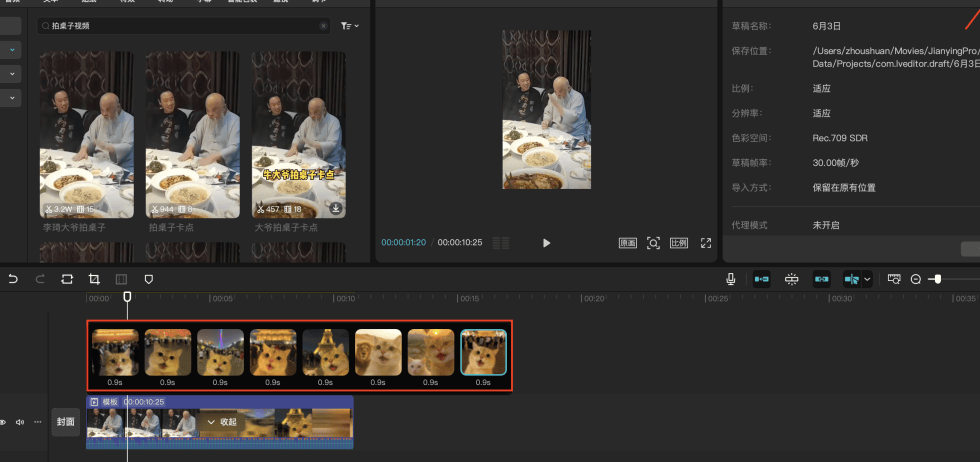Screen dimensions: 980x462
Task: Toggle track visibility eye icon
Action: pos(3,422)
